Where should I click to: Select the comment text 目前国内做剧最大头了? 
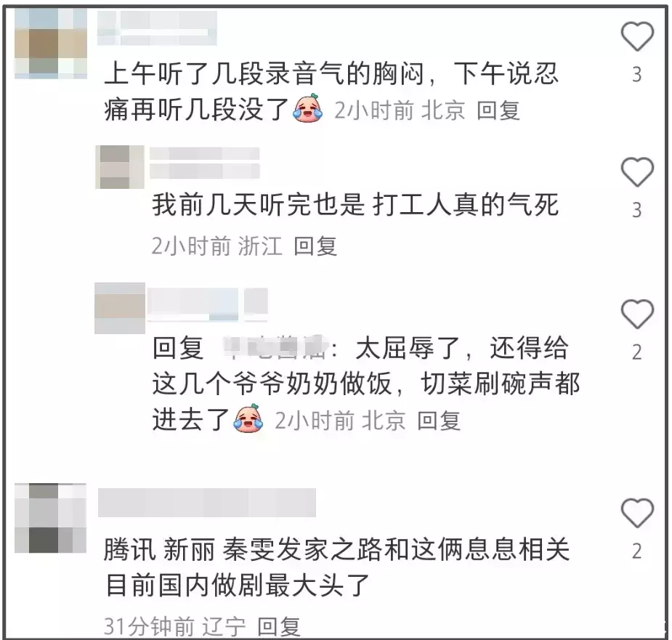tap(238, 585)
